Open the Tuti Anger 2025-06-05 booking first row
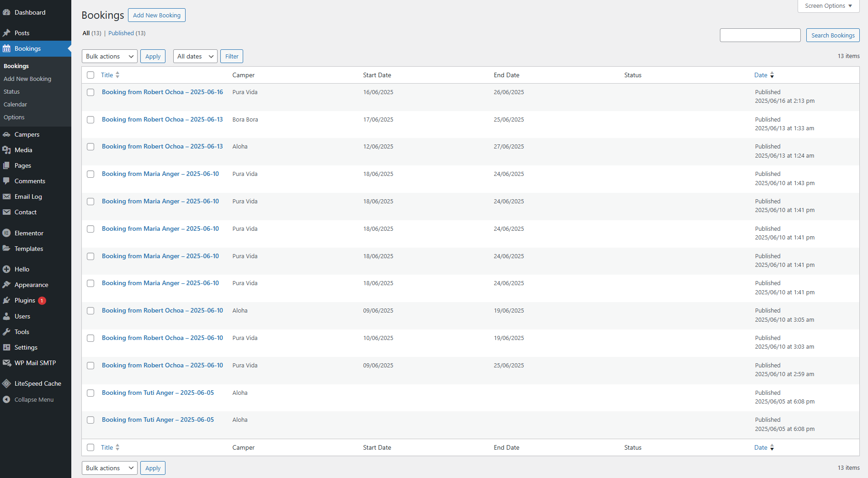Image resolution: width=868 pixels, height=478 pixels. click(158, 393)
